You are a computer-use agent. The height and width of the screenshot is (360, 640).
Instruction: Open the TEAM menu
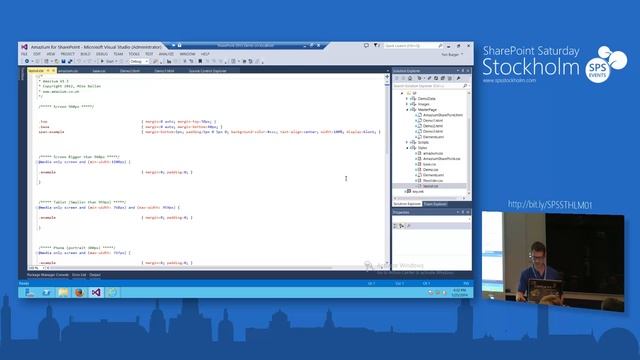(118, 54)
